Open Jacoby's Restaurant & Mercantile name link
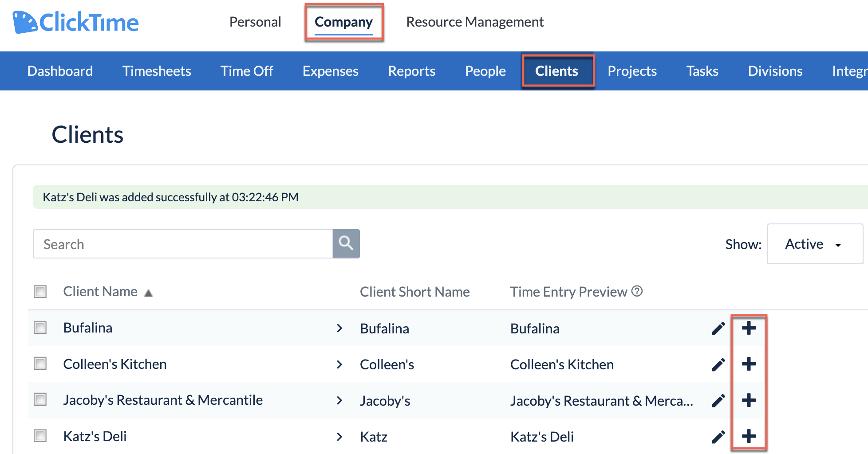 [x=163, y=400]
